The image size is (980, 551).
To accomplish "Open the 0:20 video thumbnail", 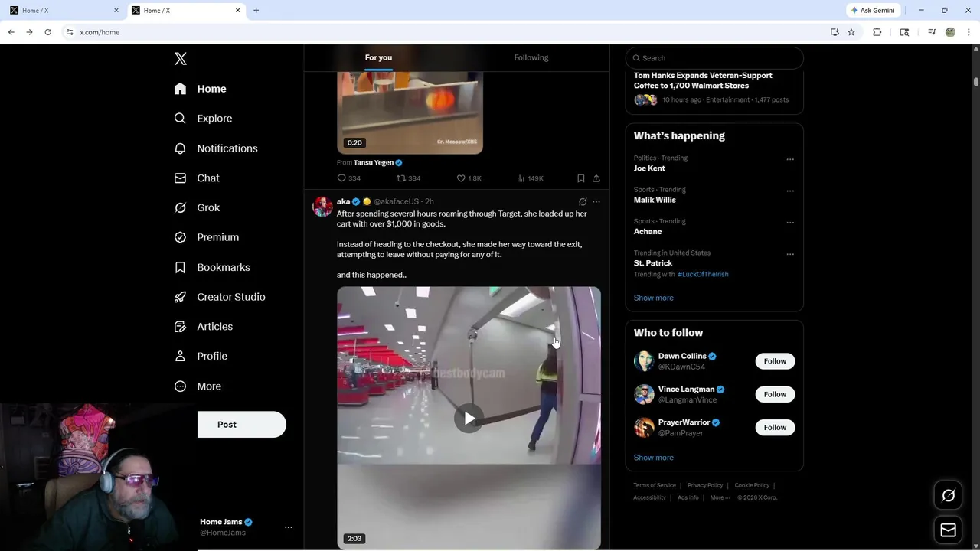I will (x=410, y=112).
